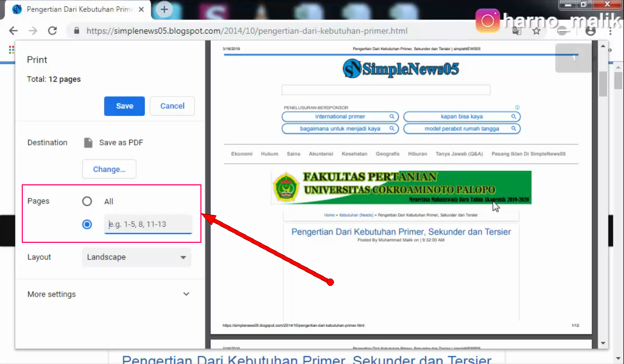
Task: Cancel the print dialog
Action: 172,106
